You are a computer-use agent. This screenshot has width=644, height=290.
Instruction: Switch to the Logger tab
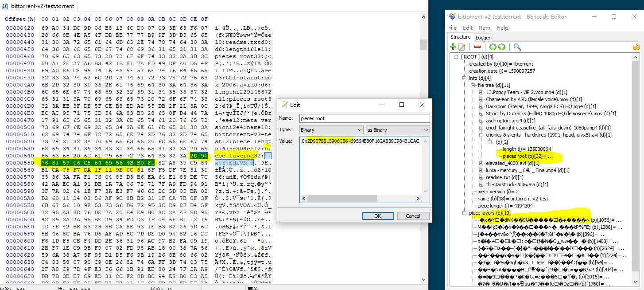pos(483,38)
